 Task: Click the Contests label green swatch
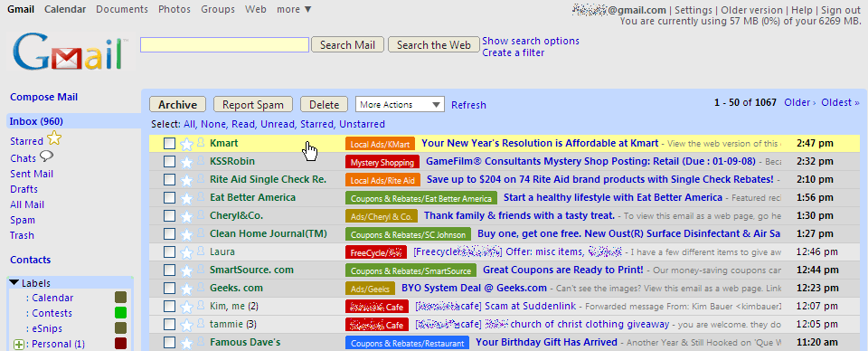click(120, 313)
